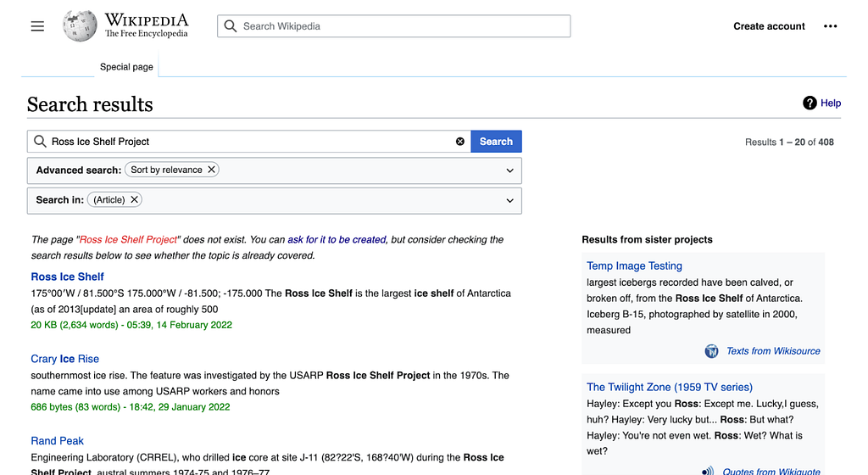Viewport: 868px width, 475px height.
Task: Click the Wikipedia globe logo
Action: click(x=80, y=25)
